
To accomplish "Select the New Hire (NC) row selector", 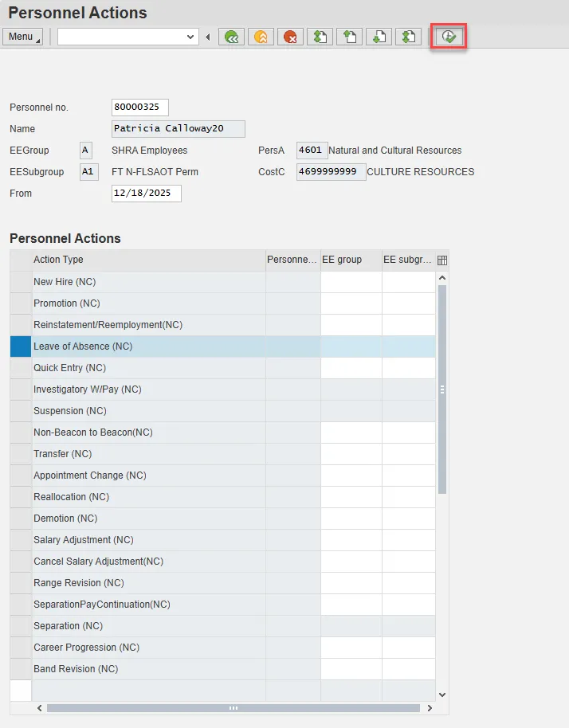I will click(21, 282).
